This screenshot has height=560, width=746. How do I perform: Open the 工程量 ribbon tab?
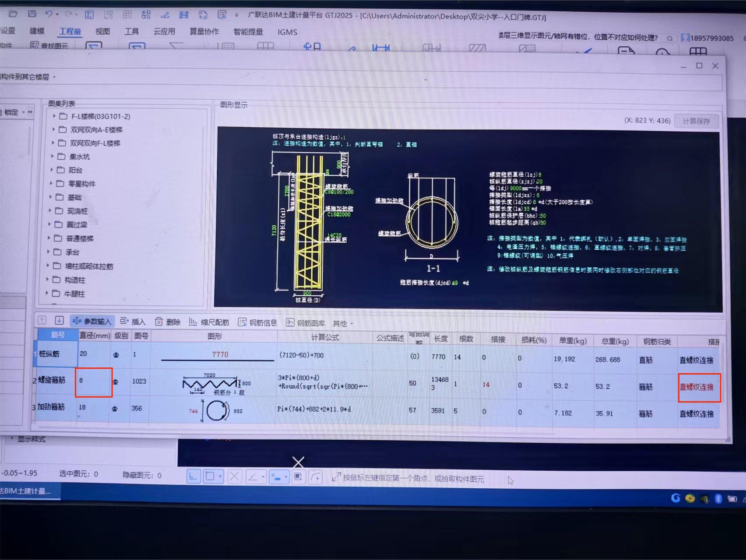(x=70, y=31)
